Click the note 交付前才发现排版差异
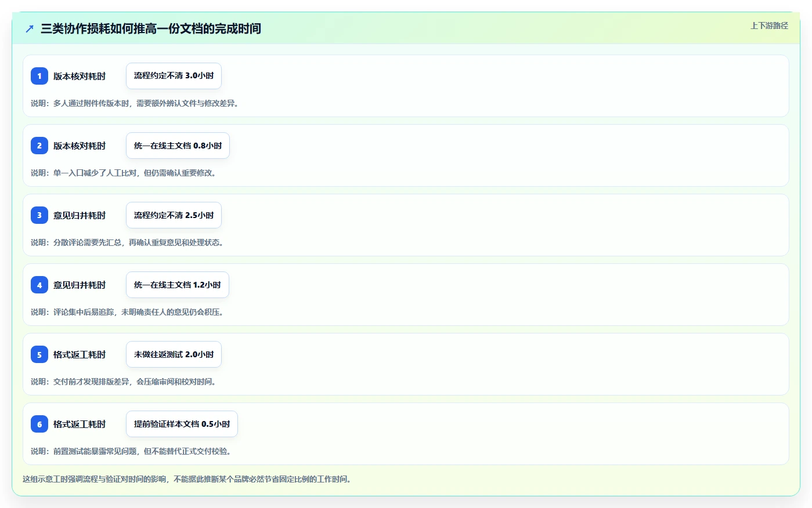This screenshot has height=508, width=812. (124, 382)
